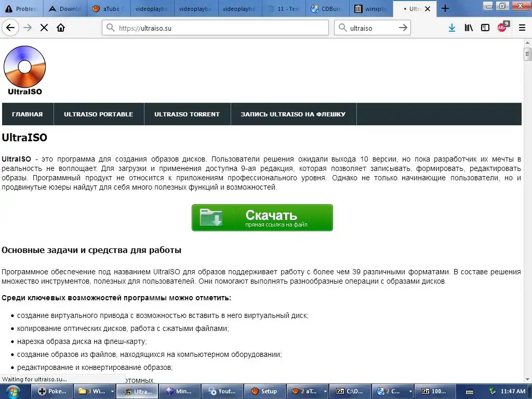Open the ULTRAISO TORRENT menu item
The height and width of the screenshot is (399, 532).
(x=187, y=114)
